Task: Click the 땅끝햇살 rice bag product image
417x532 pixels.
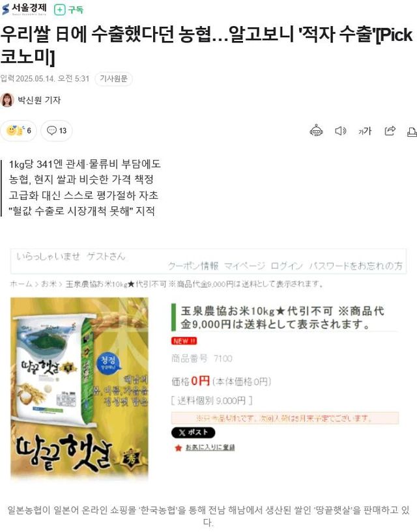Action: 79,387
